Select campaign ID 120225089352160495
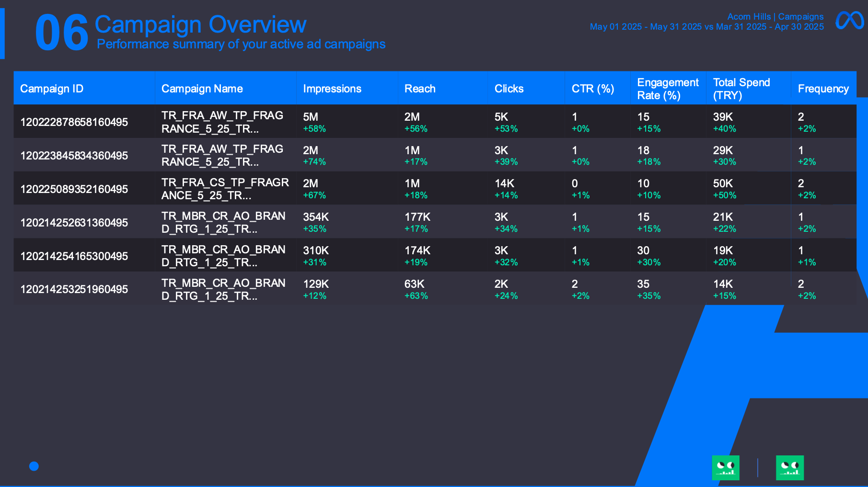868x487 pixels. (74, 189)
